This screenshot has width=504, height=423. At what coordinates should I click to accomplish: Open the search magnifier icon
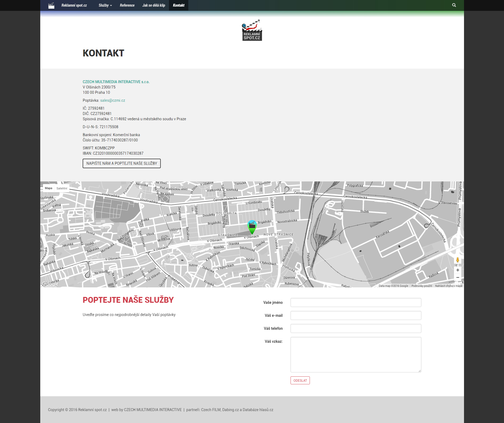(454, 5)
